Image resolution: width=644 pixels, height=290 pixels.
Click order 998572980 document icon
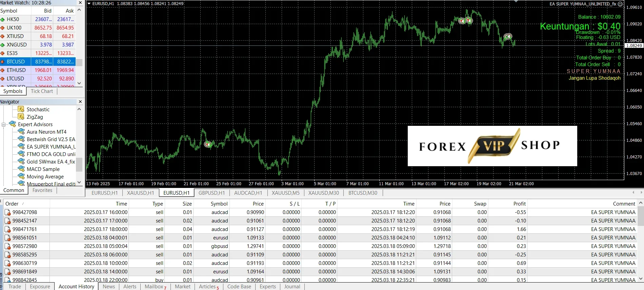tap(7, 246)
